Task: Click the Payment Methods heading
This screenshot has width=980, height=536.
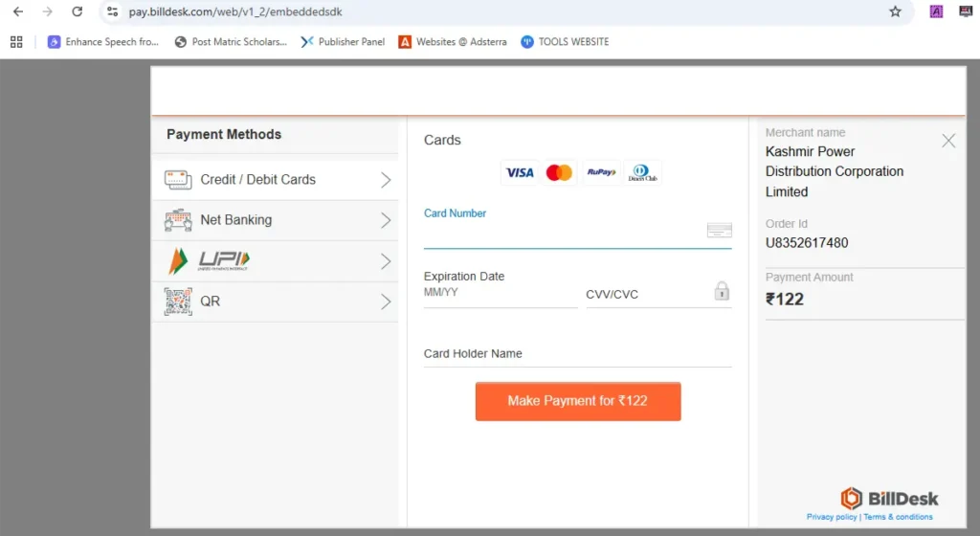Action: [224, 134]
